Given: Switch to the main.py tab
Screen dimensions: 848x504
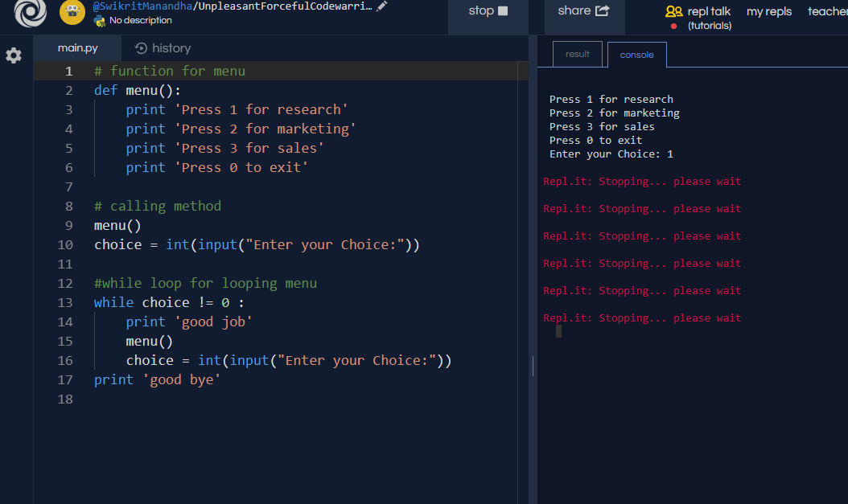Looking at the screenshot, I should pos(78,48).
